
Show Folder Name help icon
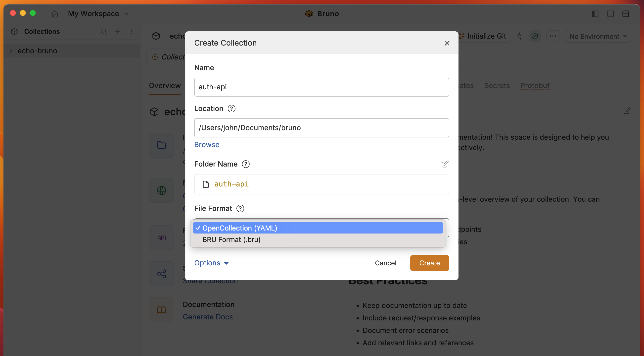point(246,164)
